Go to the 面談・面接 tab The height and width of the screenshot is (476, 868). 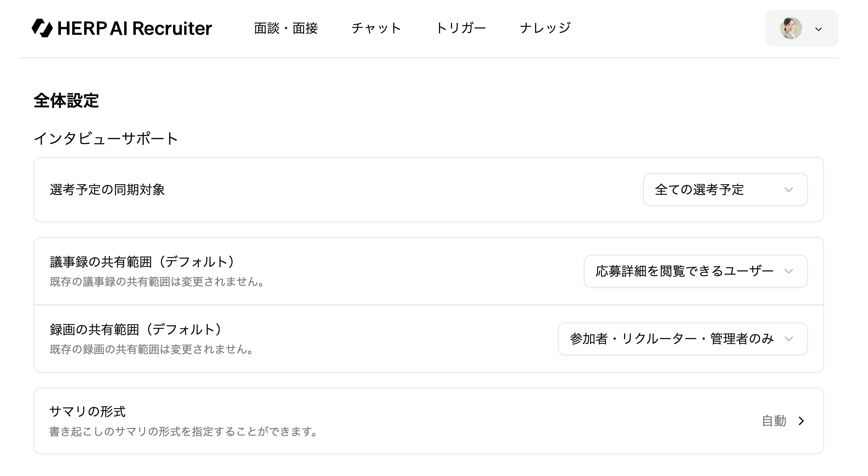(x=286, y=28)
